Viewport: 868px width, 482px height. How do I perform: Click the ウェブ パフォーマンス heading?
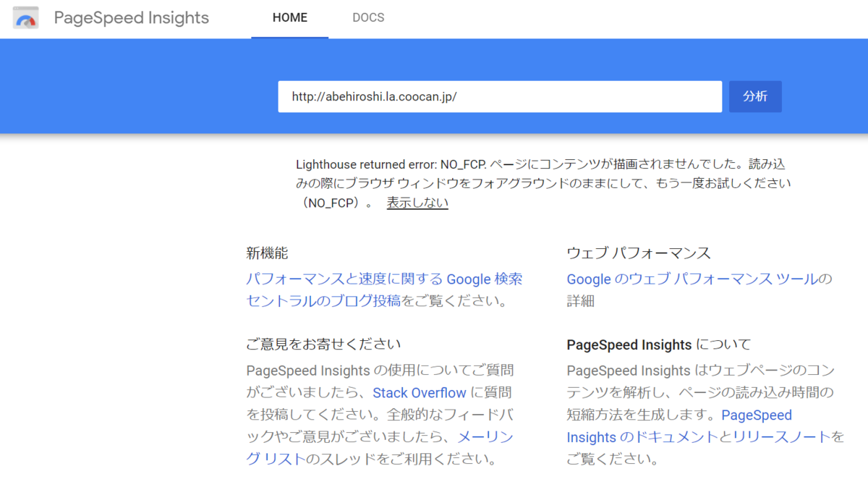coord(639,253)
